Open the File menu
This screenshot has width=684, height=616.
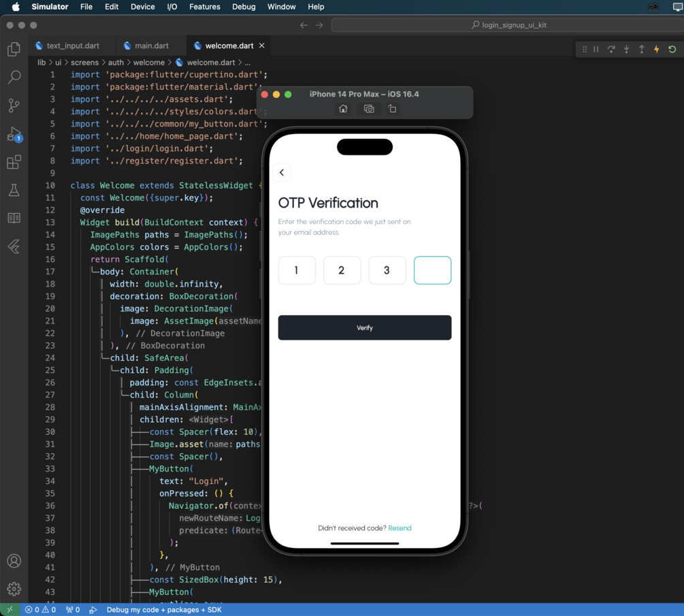tap(86, 7)
